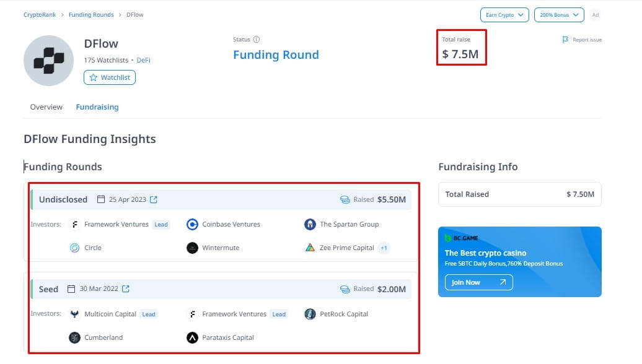Click the coin stack icon next to Raised $5.50M
Viewport: 642px width, 364px height.
(345, 199)
